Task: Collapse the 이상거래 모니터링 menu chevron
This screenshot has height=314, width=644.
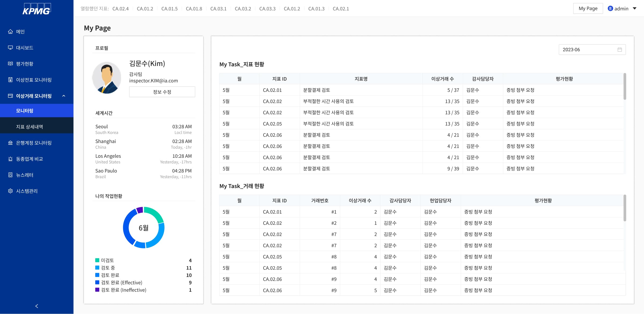Action: pyautogui.click(x=64, y=96)
